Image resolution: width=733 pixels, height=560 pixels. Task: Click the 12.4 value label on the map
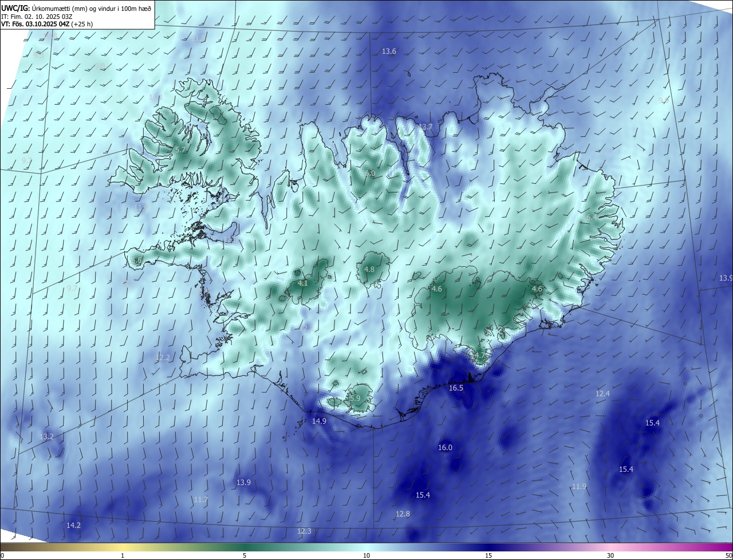602,393
